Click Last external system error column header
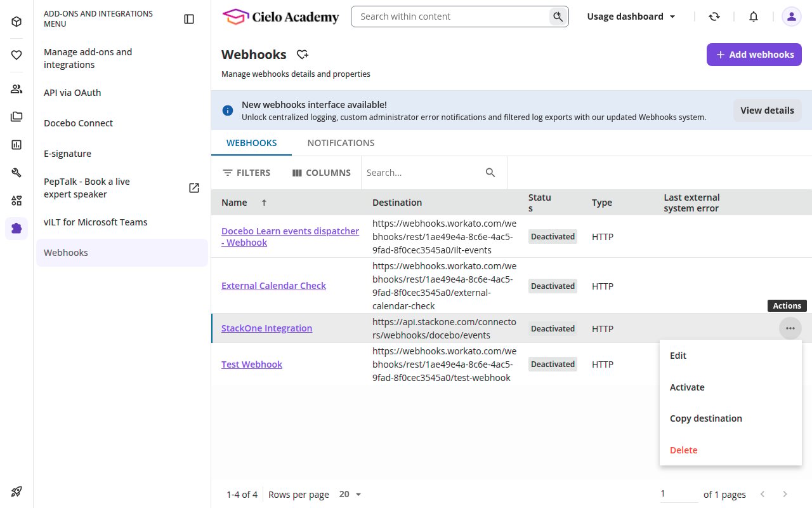The image size is (812, 508). point(691,203)
